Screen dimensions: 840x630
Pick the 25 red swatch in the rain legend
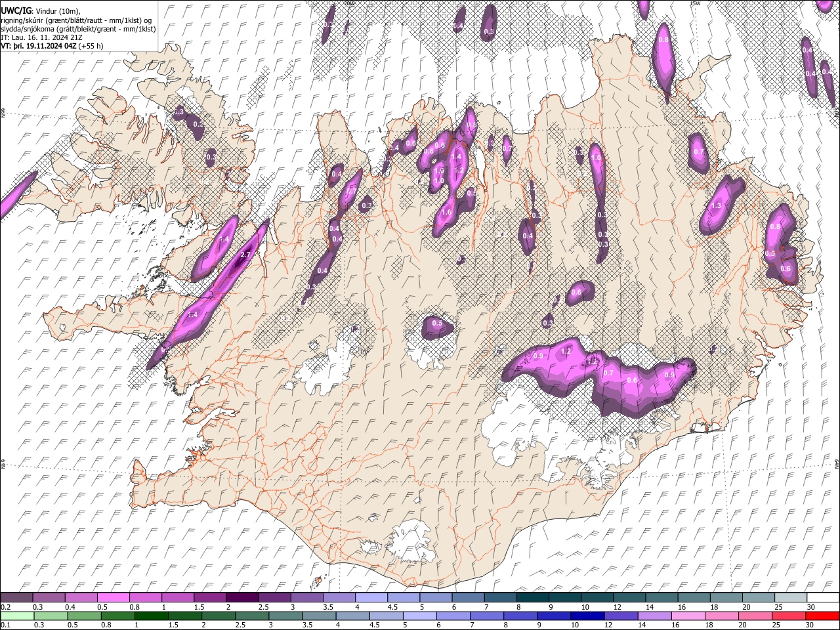(789, 616)
